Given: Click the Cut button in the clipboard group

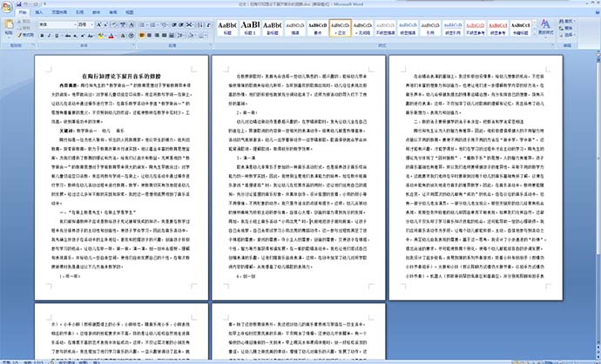Looking at the screenshot, I should pyautogui.click(x=24, y=22).
